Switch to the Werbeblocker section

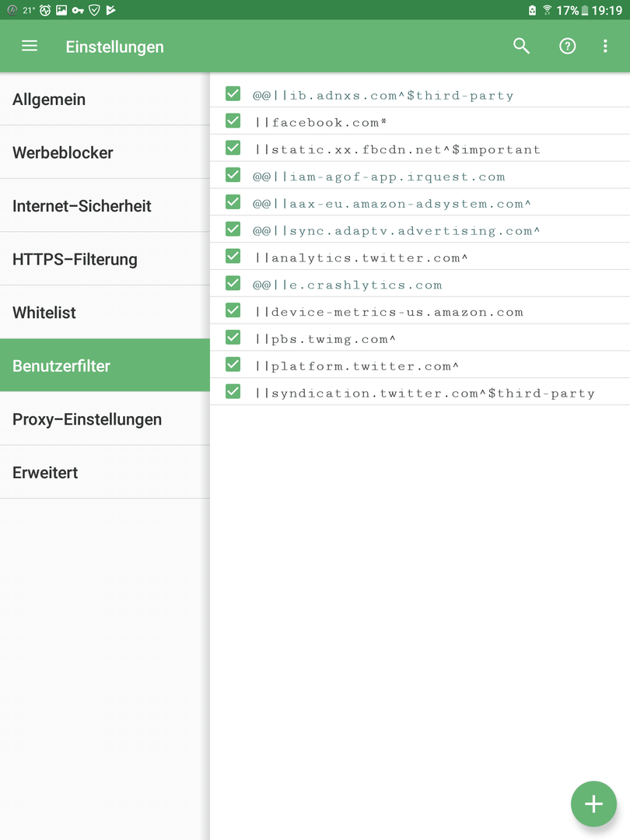[104, 152]
